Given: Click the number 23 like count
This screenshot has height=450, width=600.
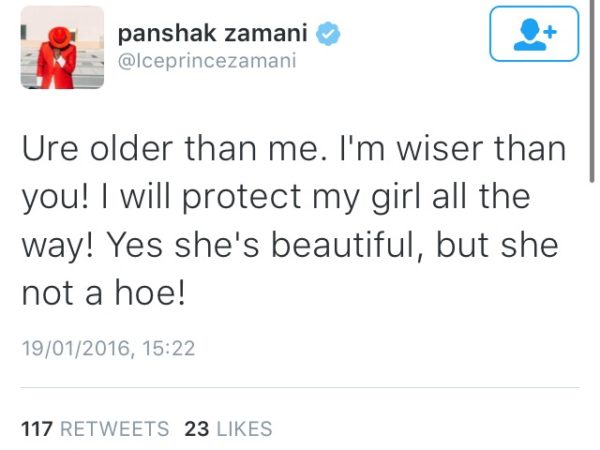Looking at the screenshot, I should pyautogui.click(x=197, y=428).
